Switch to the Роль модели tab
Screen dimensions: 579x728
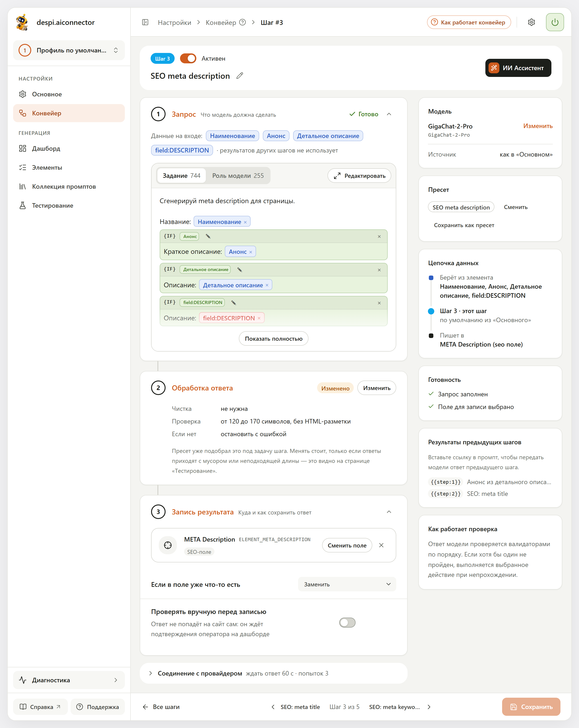tap(238, 176)
